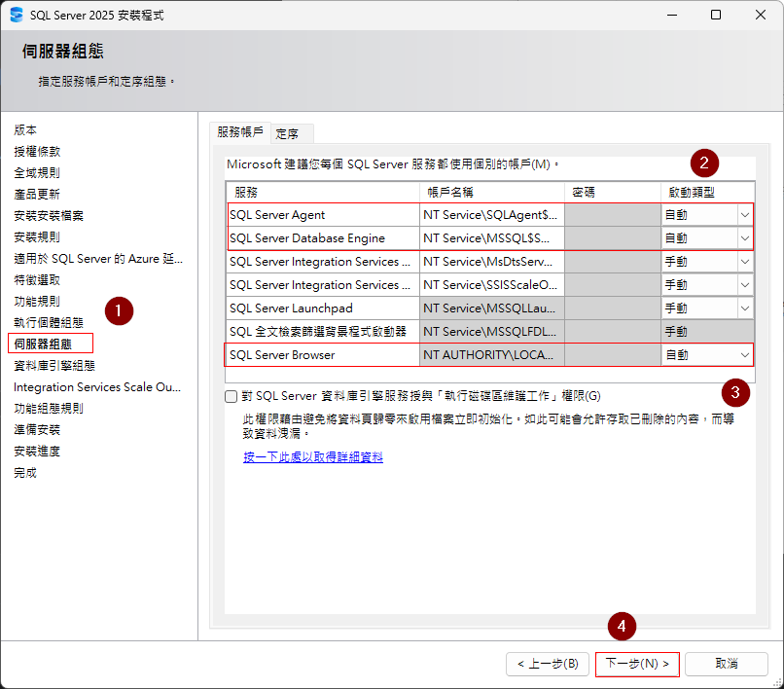Select the 授權條款 step in sidebar
Viewport: 784px width, 689px height.
pyautogui.click(x=37, y=152)
